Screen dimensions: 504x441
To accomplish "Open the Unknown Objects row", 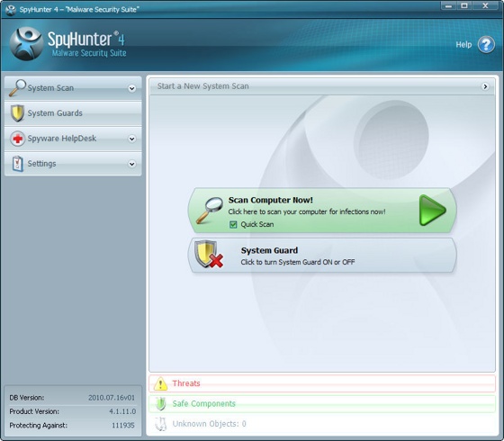I will tap(322, 424).
